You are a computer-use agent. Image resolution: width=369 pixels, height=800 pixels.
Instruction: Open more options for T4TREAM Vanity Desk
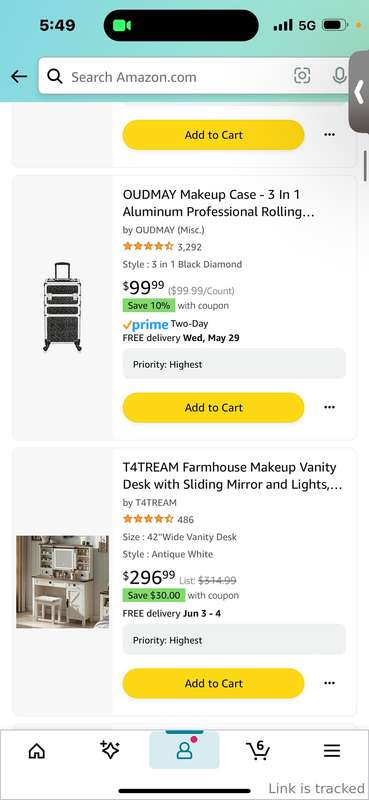(330, 683)
